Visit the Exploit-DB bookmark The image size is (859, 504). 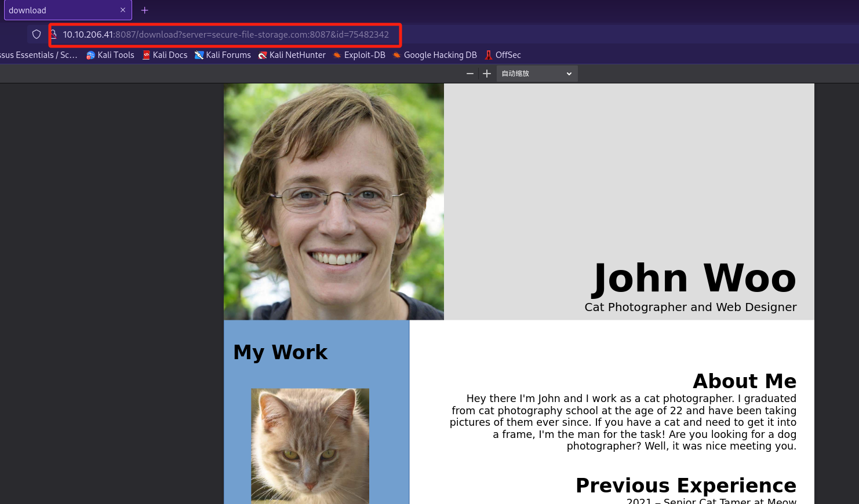coord(359,55)
